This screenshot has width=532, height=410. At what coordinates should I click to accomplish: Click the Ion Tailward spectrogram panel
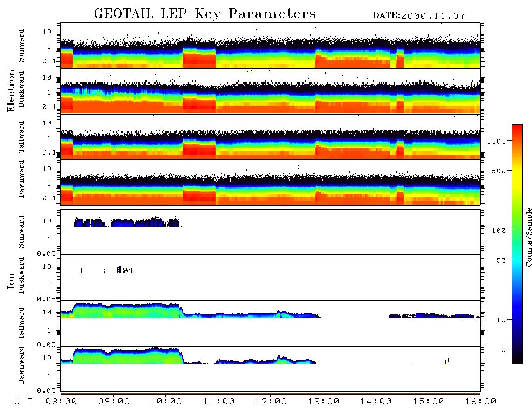click(x=270, y=323)
